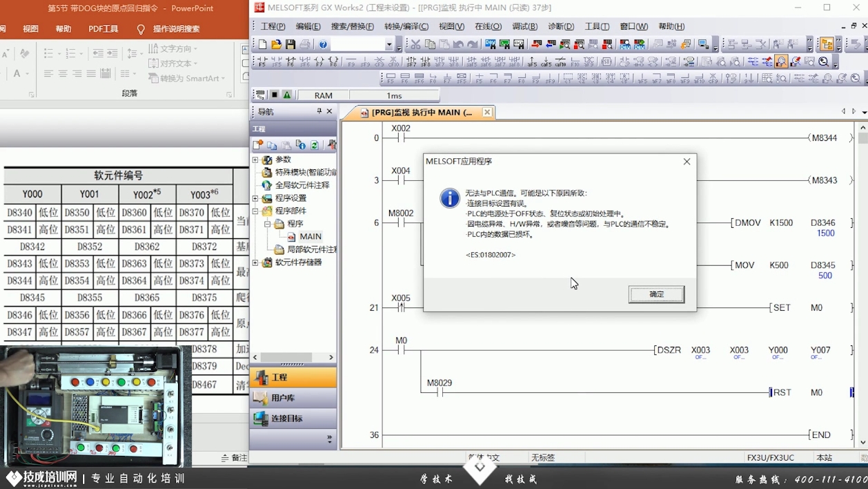Click the 备注 notes button in PowerPoint
868x489 pixels.
(x=234, y=458)
